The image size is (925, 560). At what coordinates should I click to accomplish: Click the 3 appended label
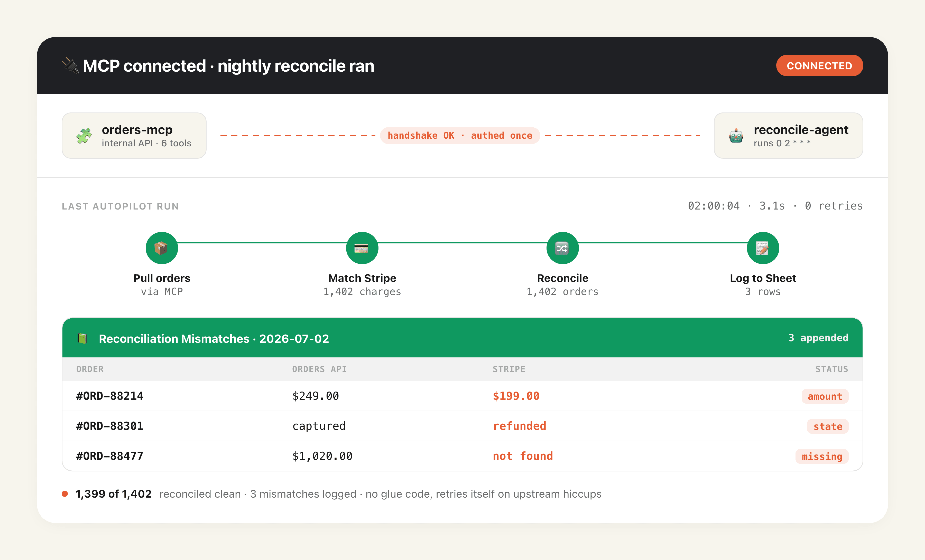pyautogui.click(x=818, y=338)
